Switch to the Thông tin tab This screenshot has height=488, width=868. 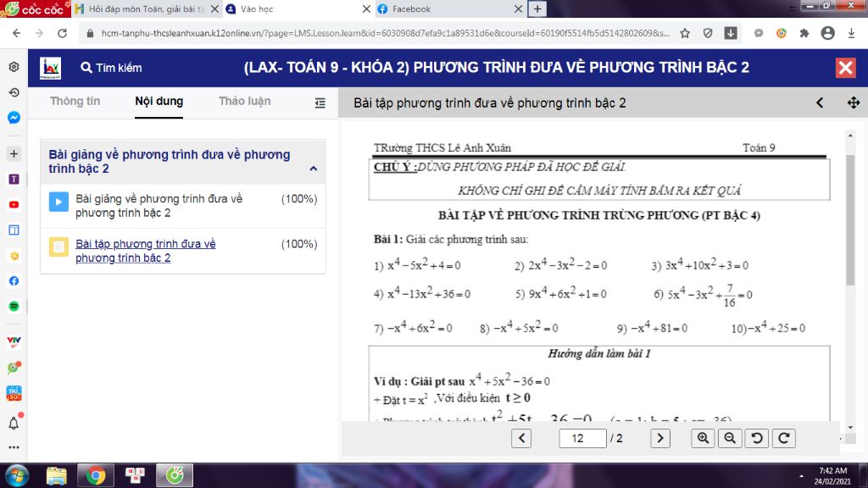pos(75,102)
